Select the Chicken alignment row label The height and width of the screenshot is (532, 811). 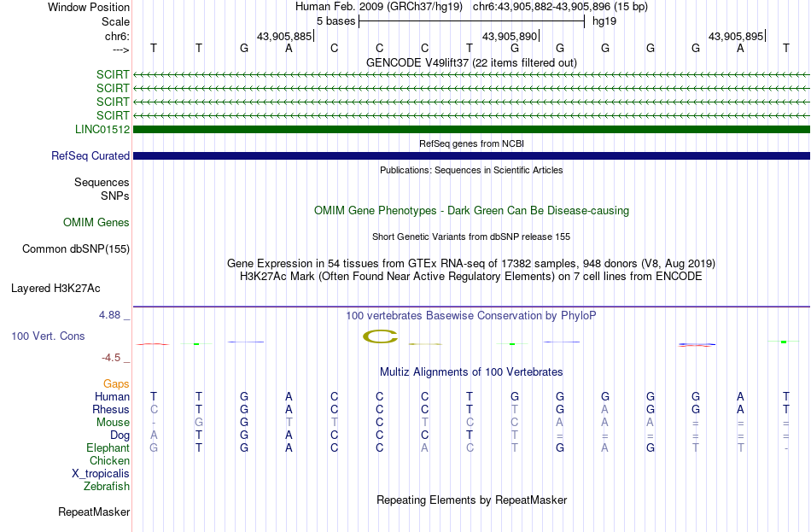click(x=109, y=460)
